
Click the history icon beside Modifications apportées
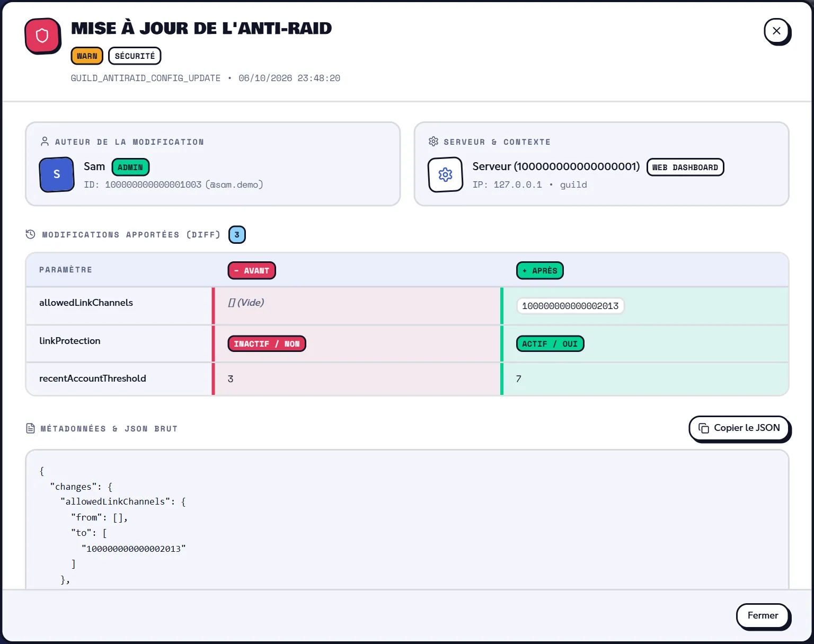(31, 234)
